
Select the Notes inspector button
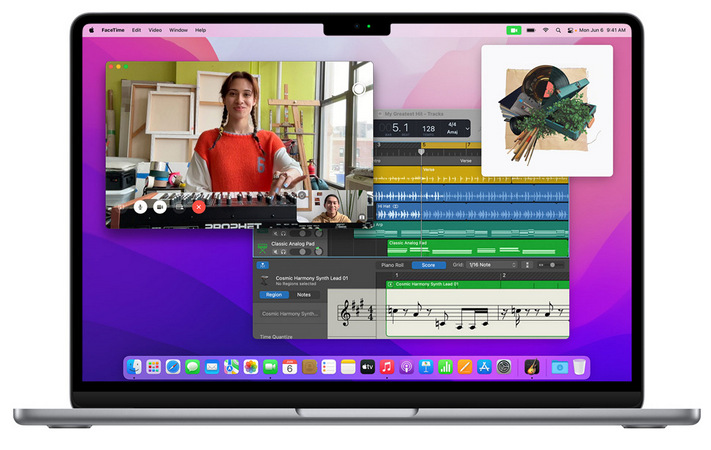(x=303, y=295)
